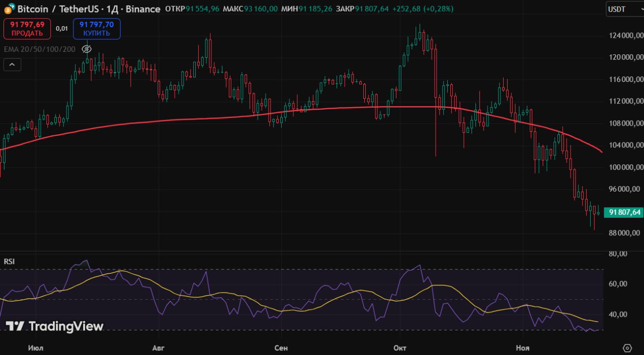Collapse the indicator legend with the chevron

click(13, 64)
